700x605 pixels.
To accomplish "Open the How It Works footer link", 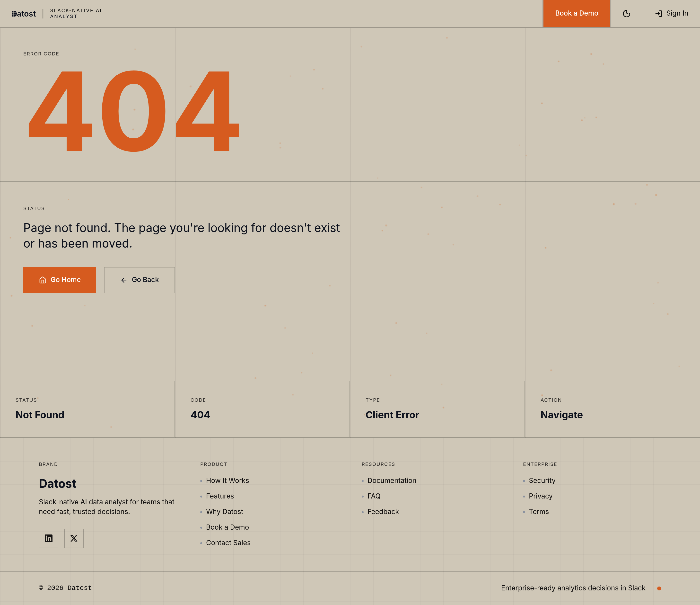I will coord(227,481).
